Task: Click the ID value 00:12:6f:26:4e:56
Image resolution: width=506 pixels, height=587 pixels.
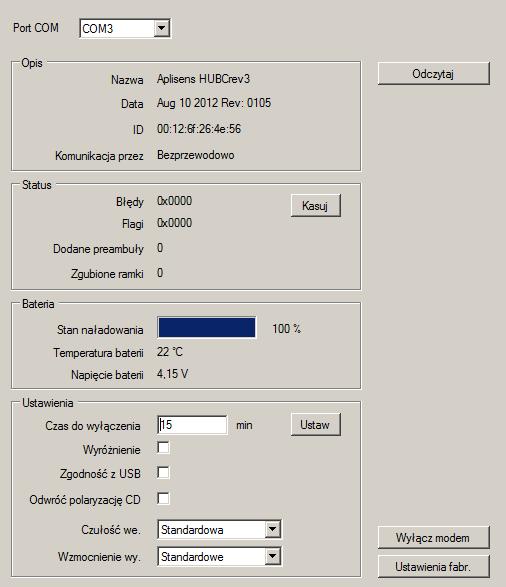Action: (199, 129)
